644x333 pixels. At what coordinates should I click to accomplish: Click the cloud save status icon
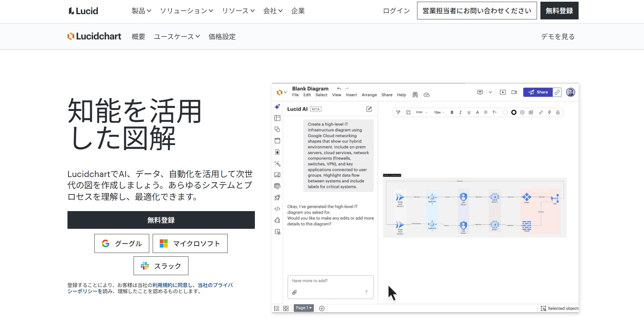point(426,95)
